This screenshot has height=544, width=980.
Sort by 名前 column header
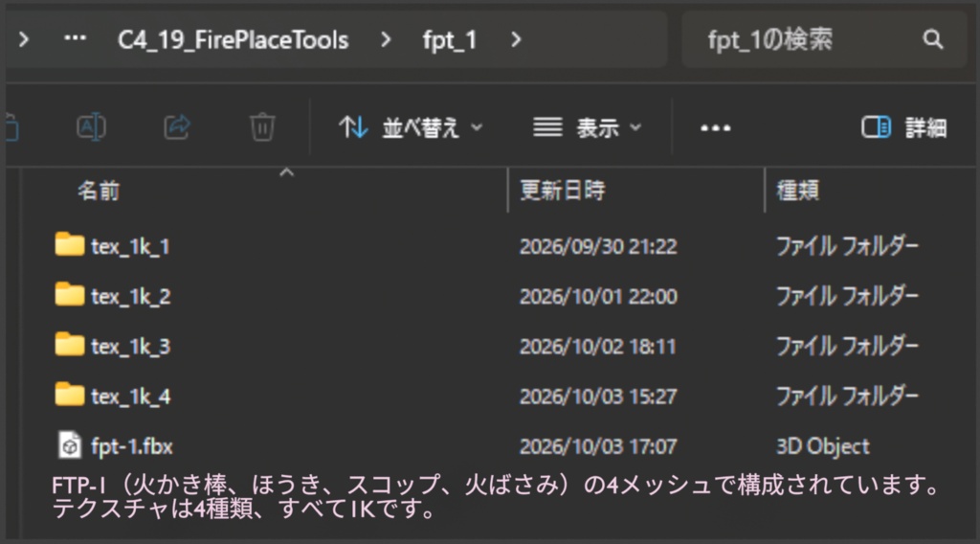click(99, 190)
